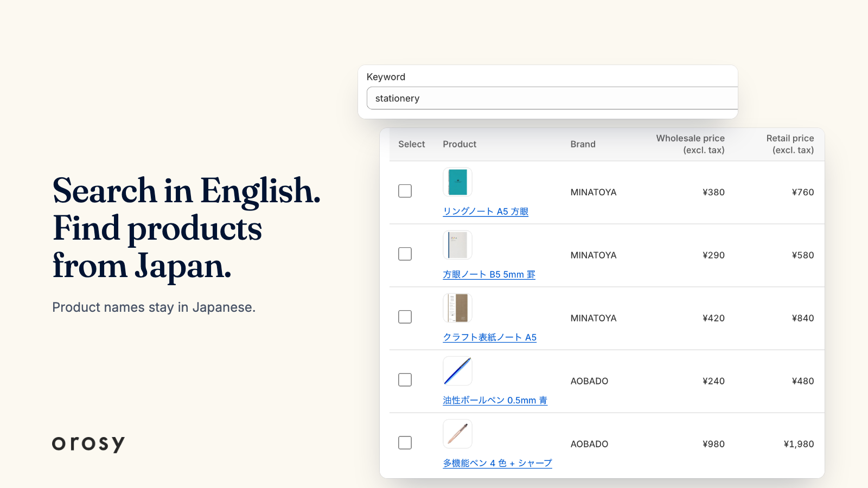Click the ¥420 wholesale price
Image resolution: width=868 pixels, height=488 pixels.
click(713, 318)
